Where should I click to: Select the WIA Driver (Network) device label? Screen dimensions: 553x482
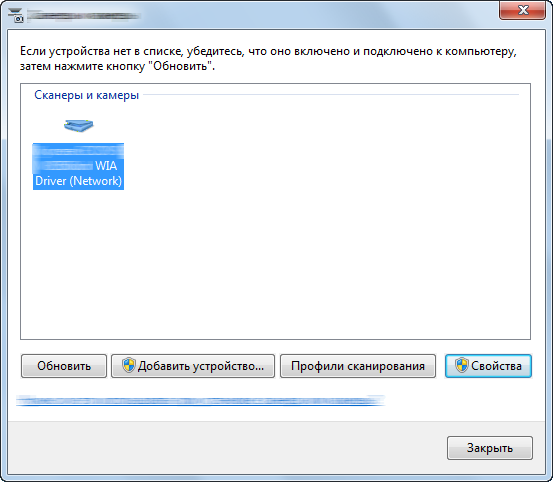point(78,166)
